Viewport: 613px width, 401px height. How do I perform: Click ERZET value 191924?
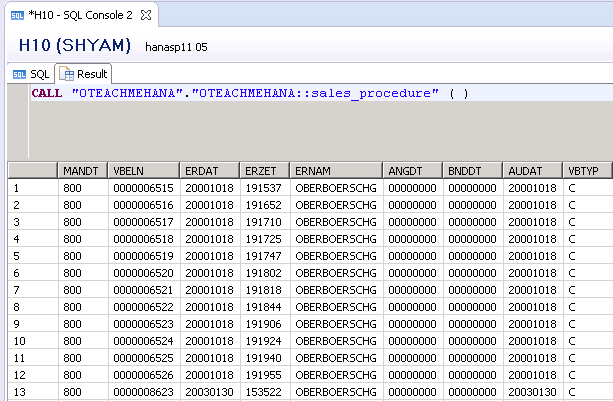263,341
